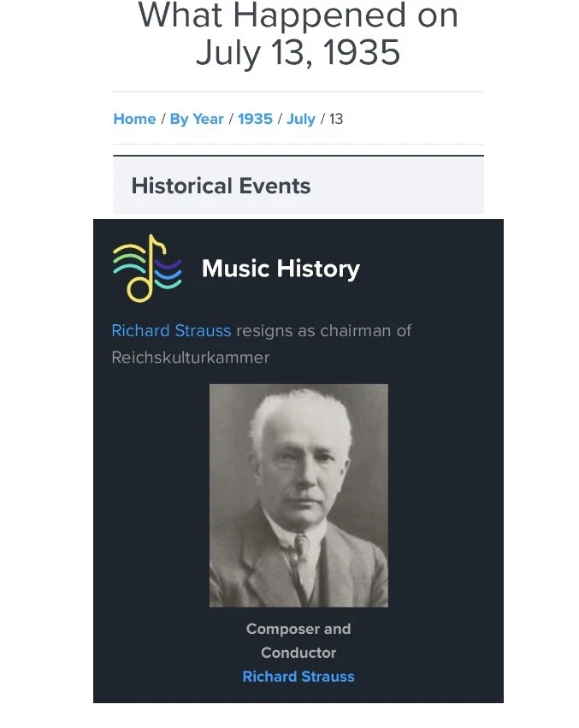Click the slash between By Year and 1935
579x728 pixels.
click(231, 119)
